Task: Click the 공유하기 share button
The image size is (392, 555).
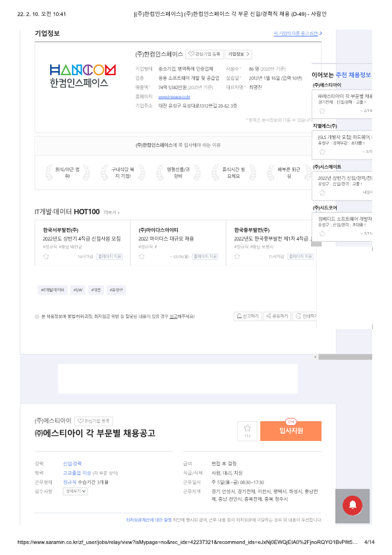Action: tap(277, 316)
